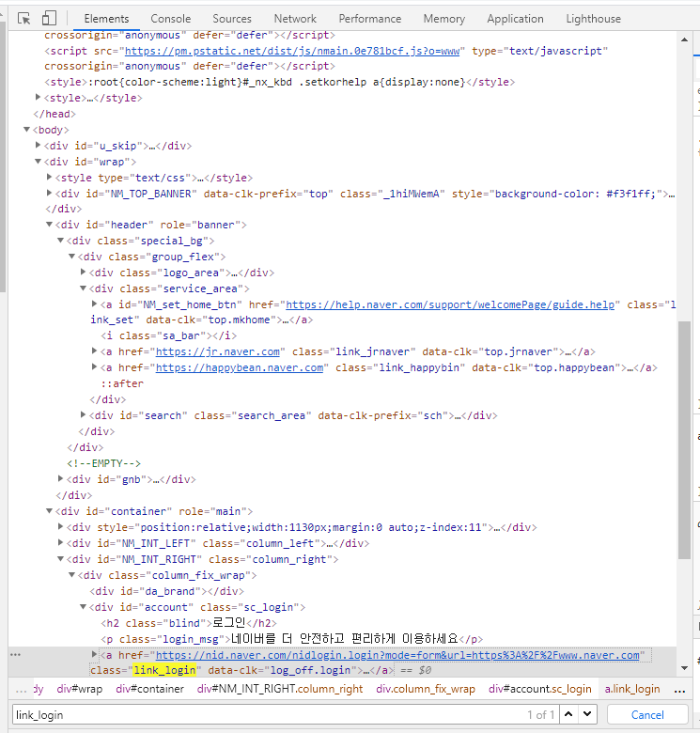Click the scrollbar down arrow
Screen dimensions: 700x733
tap(685, 668)
